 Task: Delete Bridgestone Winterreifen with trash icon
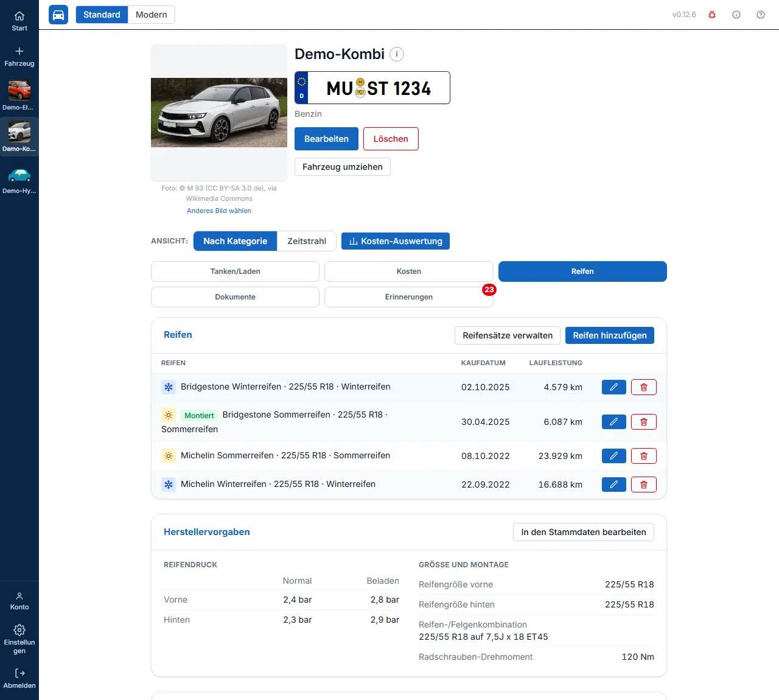644,387
